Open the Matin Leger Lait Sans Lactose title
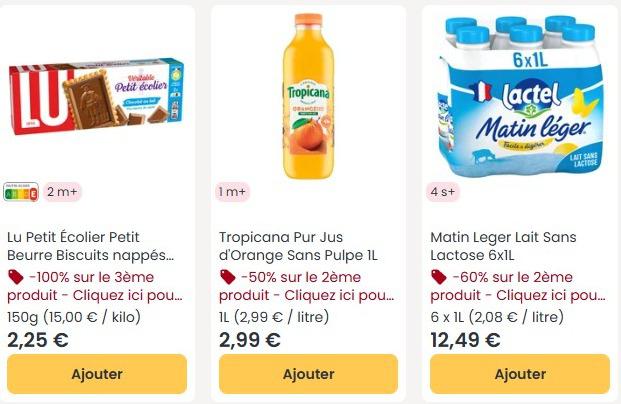Viewport: 621px width, 404px height. tap(503, 246)
